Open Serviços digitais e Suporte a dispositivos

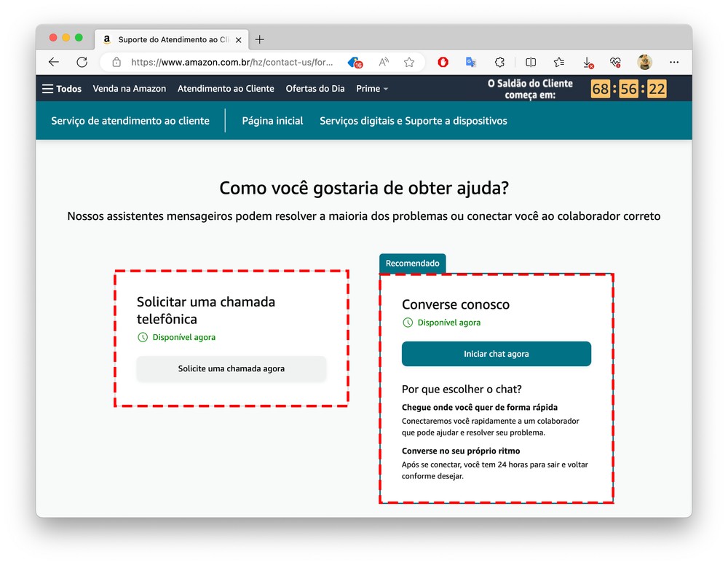click(414, 121)
